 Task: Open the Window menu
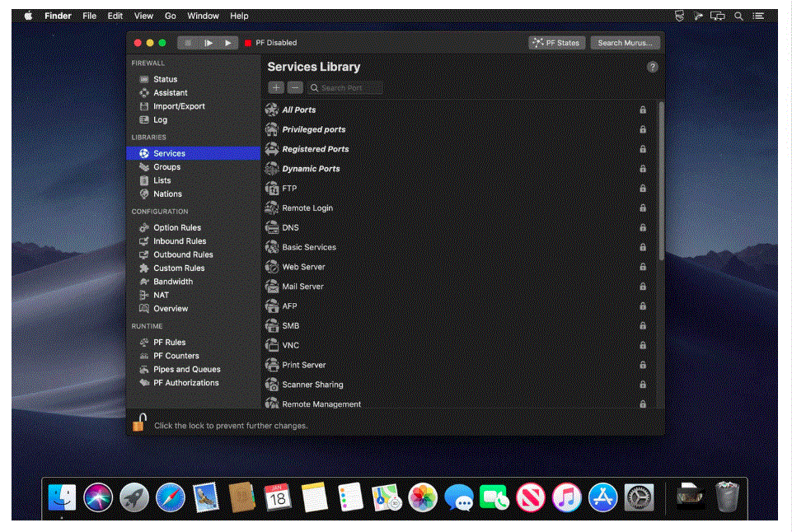203,16
